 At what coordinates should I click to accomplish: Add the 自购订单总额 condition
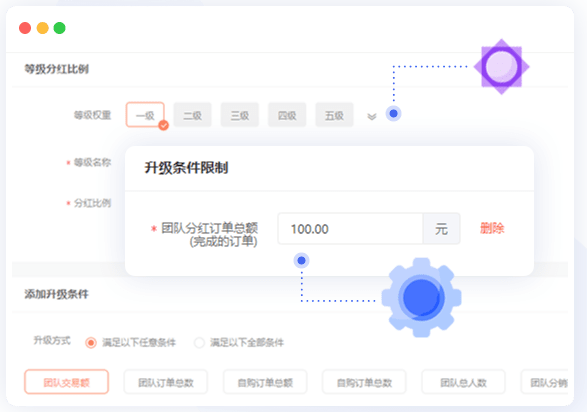(265, 382)
